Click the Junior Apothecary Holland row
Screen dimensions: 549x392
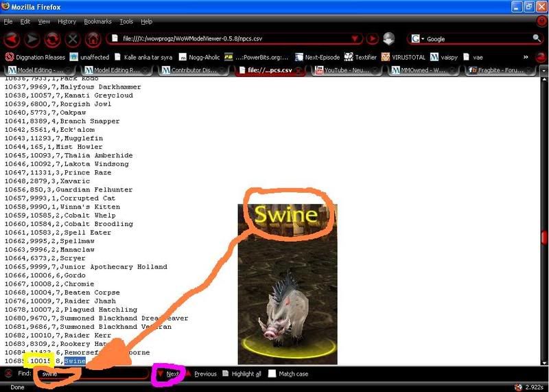pos(86,267)
